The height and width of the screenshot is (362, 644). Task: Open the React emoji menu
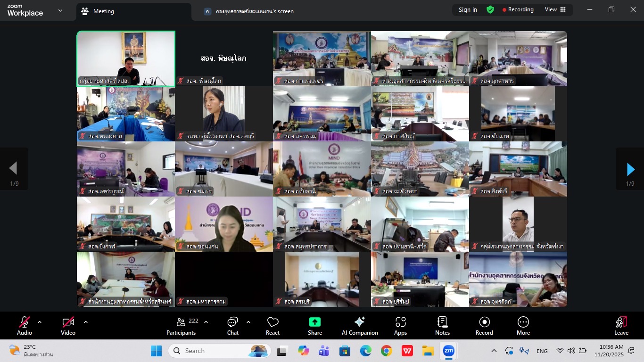coord(272,326)
